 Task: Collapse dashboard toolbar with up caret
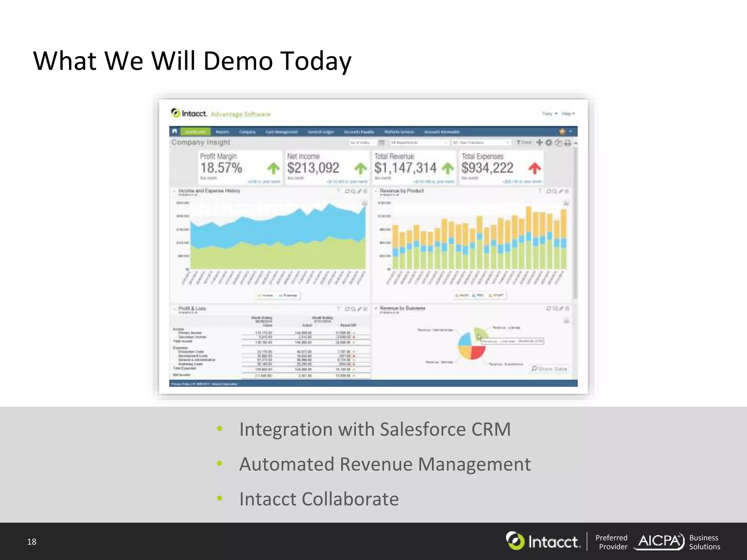coord(576,143)
